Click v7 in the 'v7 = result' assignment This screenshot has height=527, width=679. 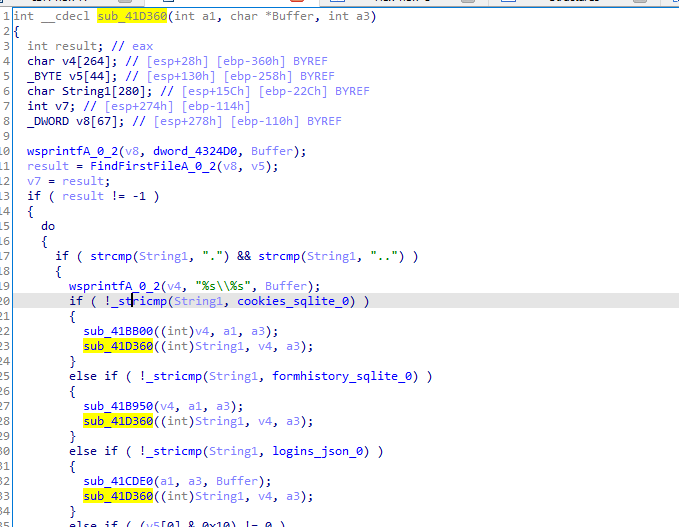[34, 181]
